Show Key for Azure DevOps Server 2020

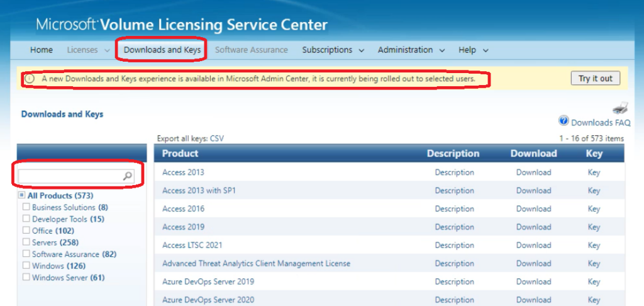click(594, 300)
